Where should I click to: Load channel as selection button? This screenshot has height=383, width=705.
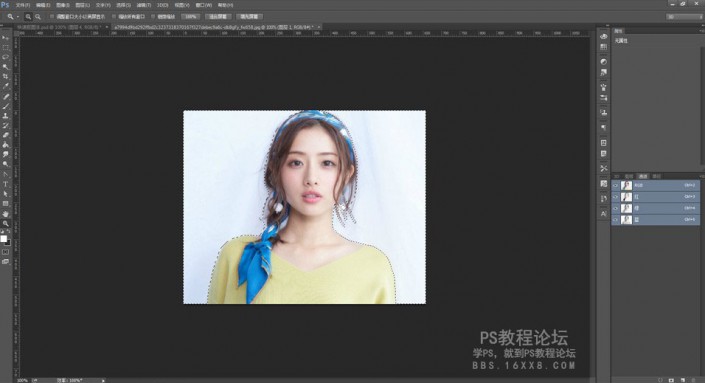(x=661, y=380)
